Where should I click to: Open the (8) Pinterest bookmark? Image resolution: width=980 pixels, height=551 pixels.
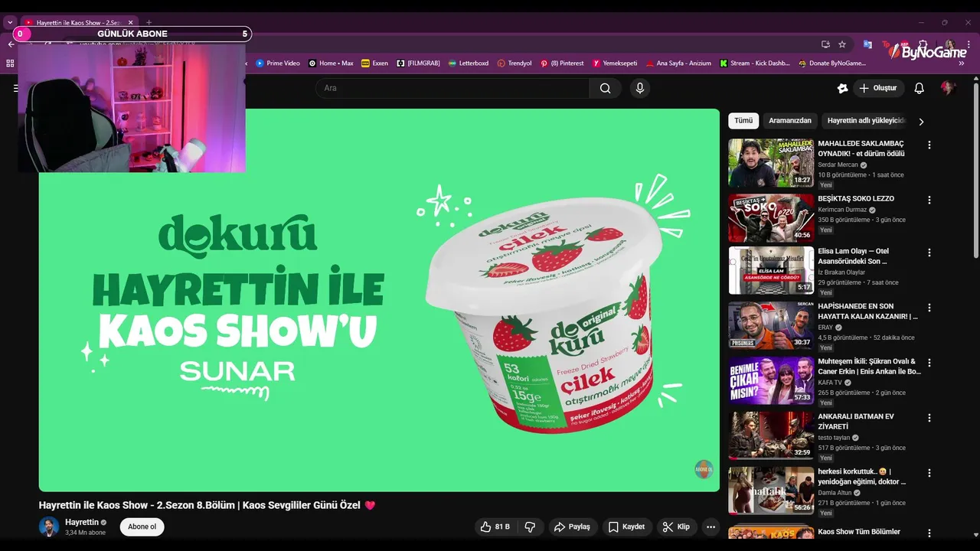click(x=562, y=63)
